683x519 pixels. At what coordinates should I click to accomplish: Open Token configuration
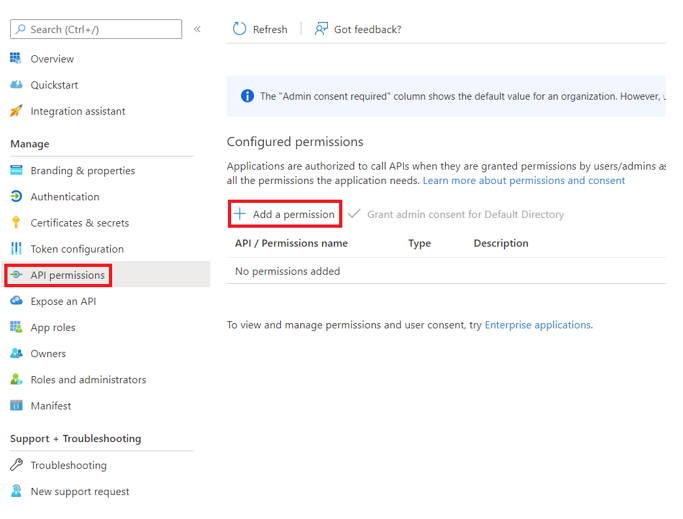(x=77, y=249)
